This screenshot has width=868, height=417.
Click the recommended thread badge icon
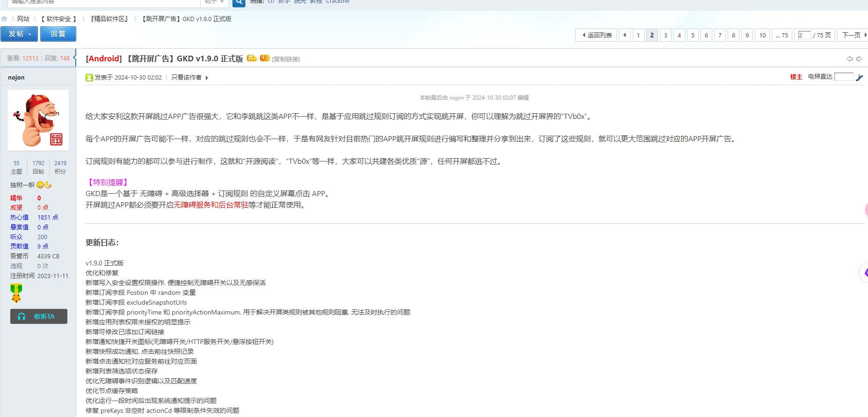252,59
